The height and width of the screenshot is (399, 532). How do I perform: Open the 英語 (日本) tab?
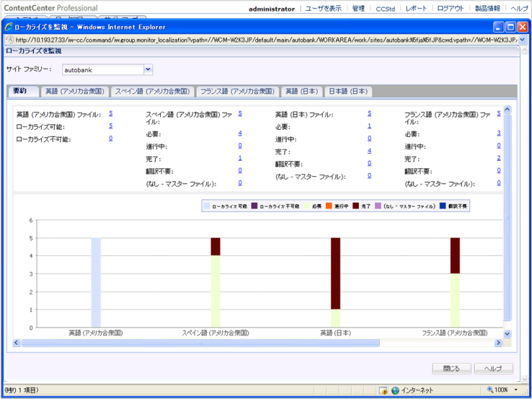[301, 91]
